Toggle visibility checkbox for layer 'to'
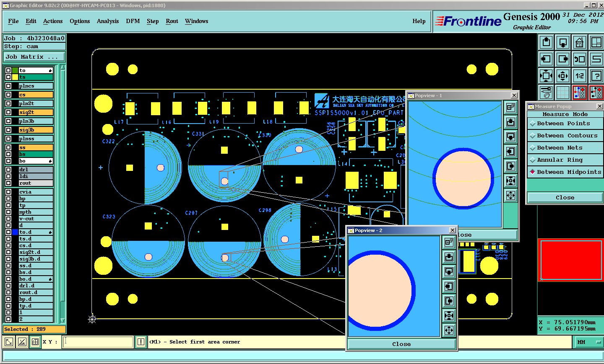 coord(8,70)
